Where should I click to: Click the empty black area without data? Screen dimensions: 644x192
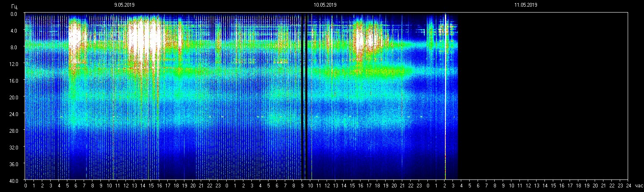[x=543, y=96]
